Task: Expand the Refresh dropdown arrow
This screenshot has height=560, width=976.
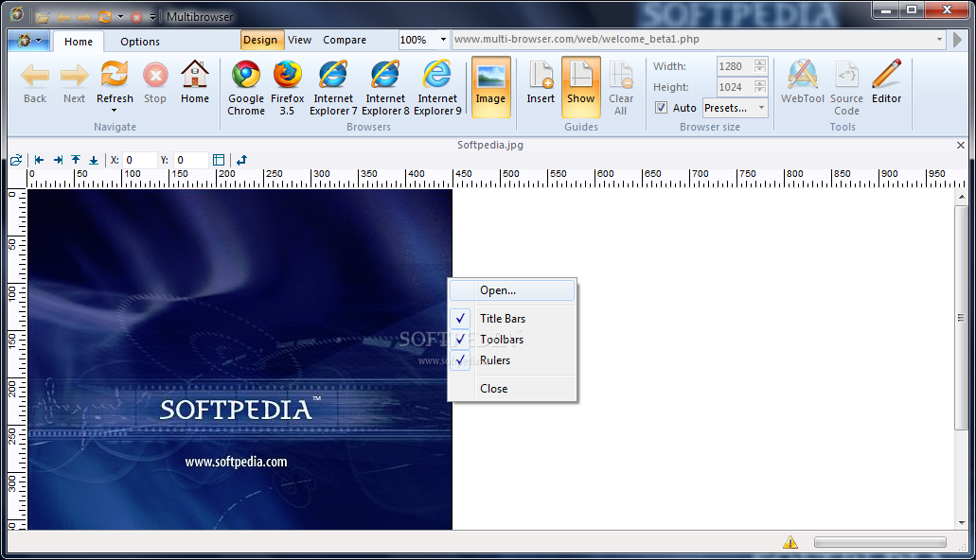Action: click(114, 111)
